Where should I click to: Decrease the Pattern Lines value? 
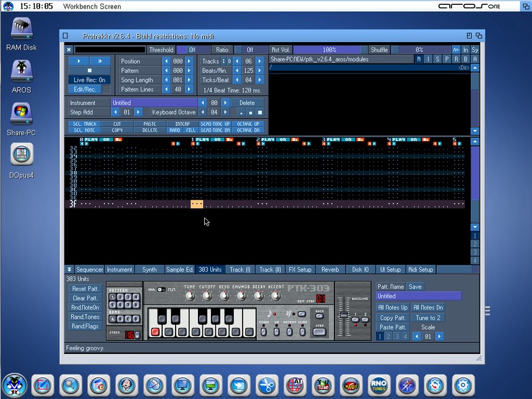166,89
